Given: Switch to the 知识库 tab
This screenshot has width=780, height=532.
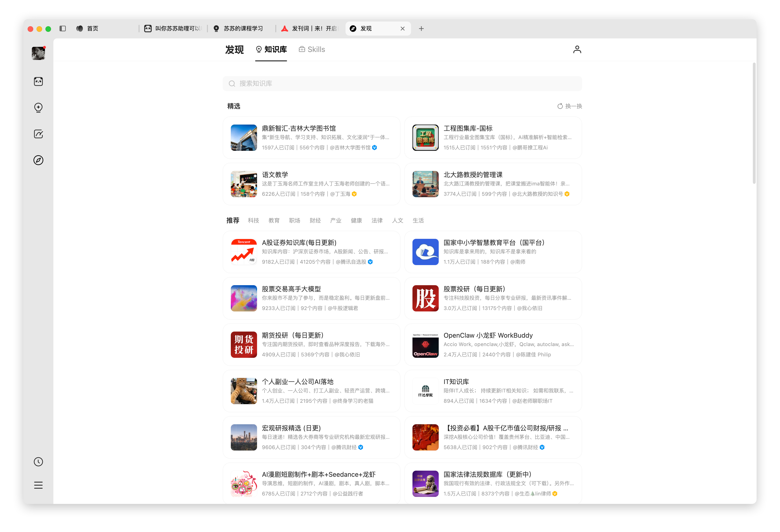Looking at the screenshot, I should pyautogui.click(x=271, y=49).
